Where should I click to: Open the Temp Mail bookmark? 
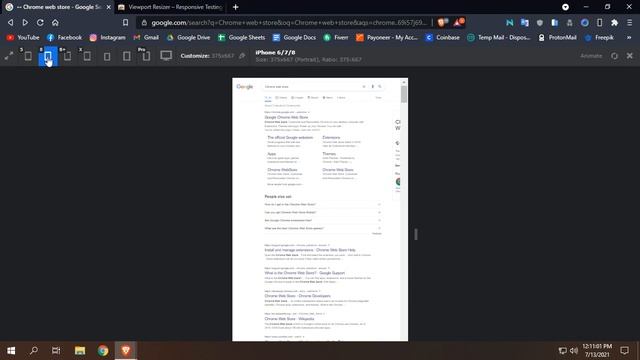click(x=499, y=38)
